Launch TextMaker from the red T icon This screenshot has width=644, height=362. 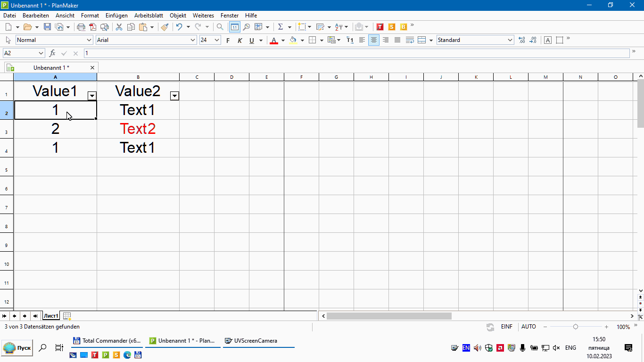pos(380,27)
